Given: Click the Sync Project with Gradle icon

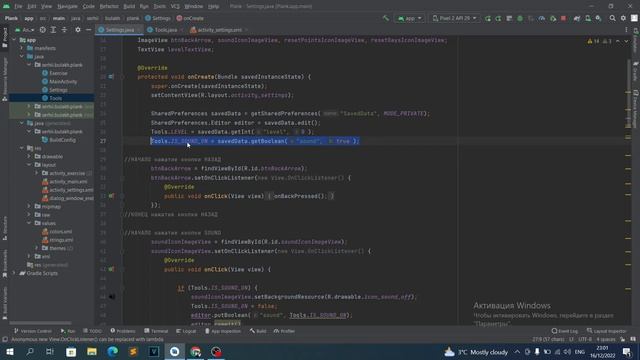Looking at the screenshot, I should [x=577, y=18].
